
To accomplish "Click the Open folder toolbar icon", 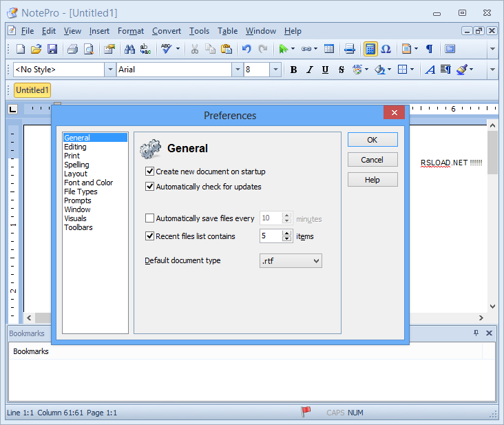I will click(36, 49).
